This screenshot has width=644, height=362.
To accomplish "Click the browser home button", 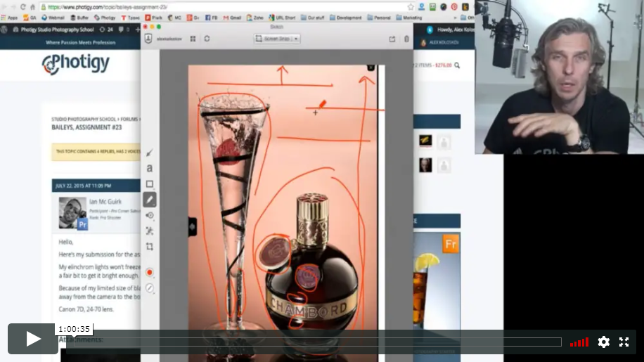I will tap(32, 7).
